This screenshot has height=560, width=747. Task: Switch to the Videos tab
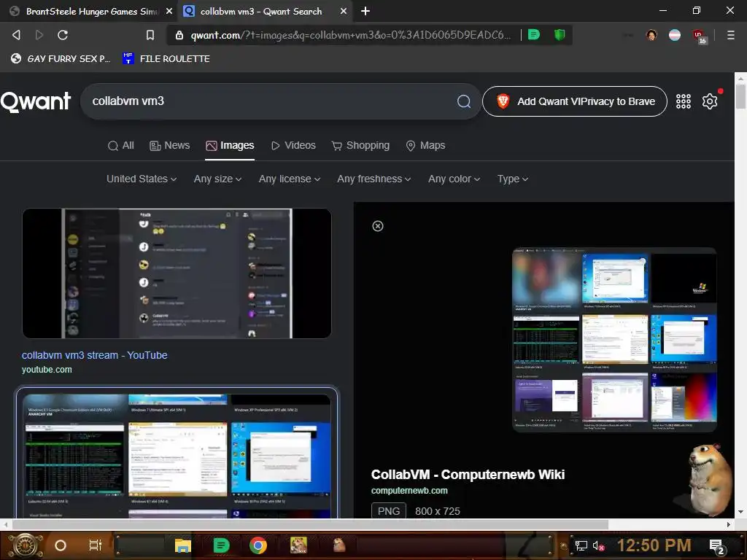293,146
